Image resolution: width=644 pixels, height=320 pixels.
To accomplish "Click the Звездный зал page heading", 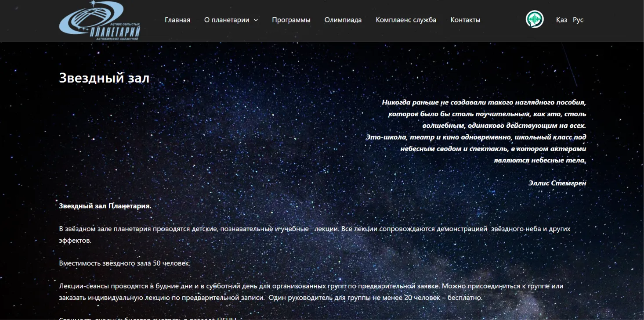I will tap(104, 78).
